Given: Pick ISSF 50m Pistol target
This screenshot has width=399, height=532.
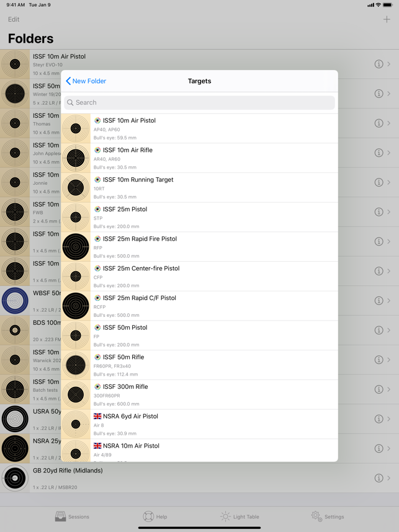Looking at the screenshot, I should (x=199, y=335).
